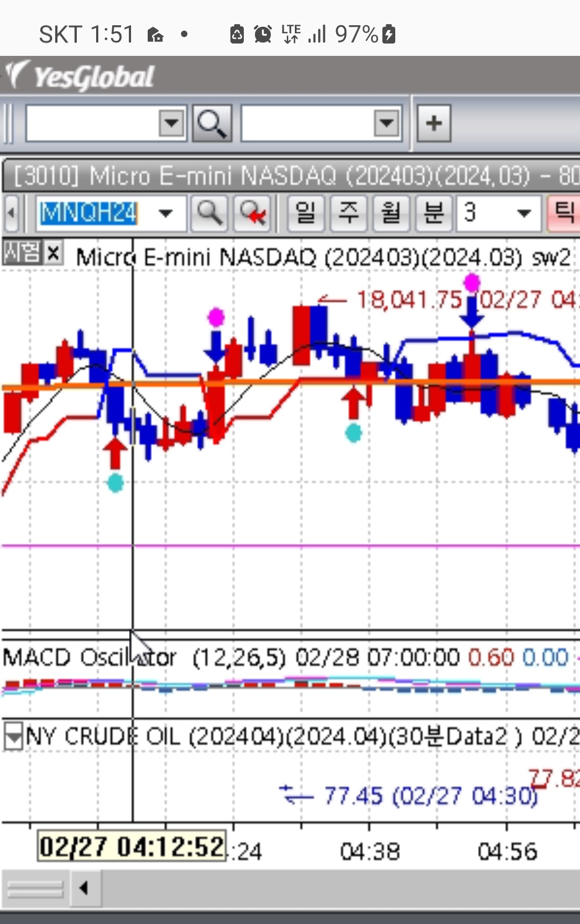Image resolution: width=580 pixels, height=924 pixels.
Task: Click the magnifier search icon in top toolbar
Action: [x=212, y=124]
